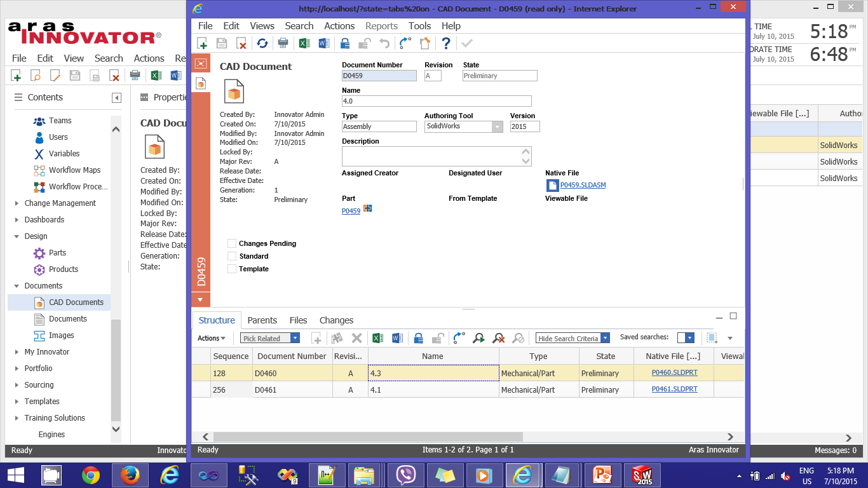
Task: Export to Excel from the top document toolbar
Action: tap(304, 43)
